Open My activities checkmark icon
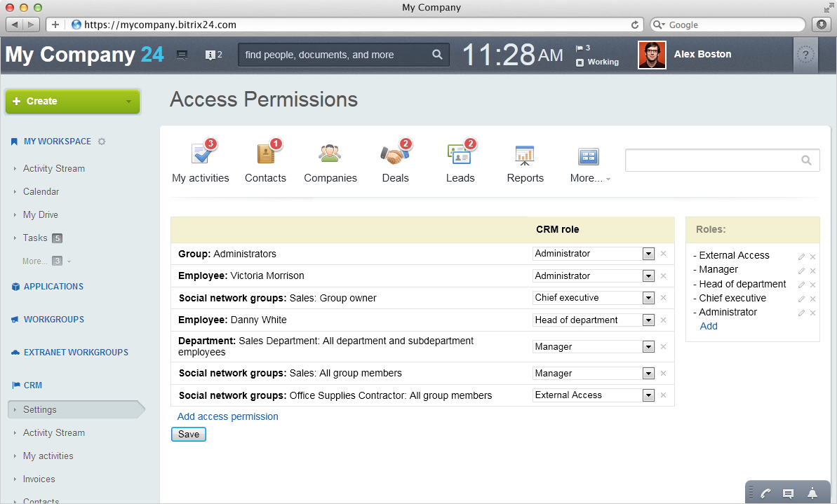Viewport: 837px width, 504px height. coord(200,154)
